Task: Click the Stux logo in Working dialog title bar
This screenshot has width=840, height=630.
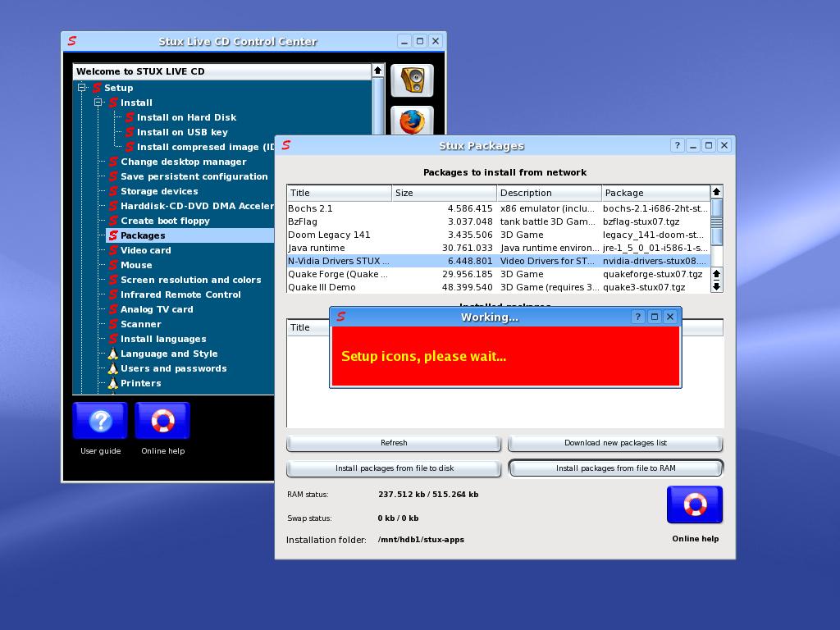Action: [340, 317]
